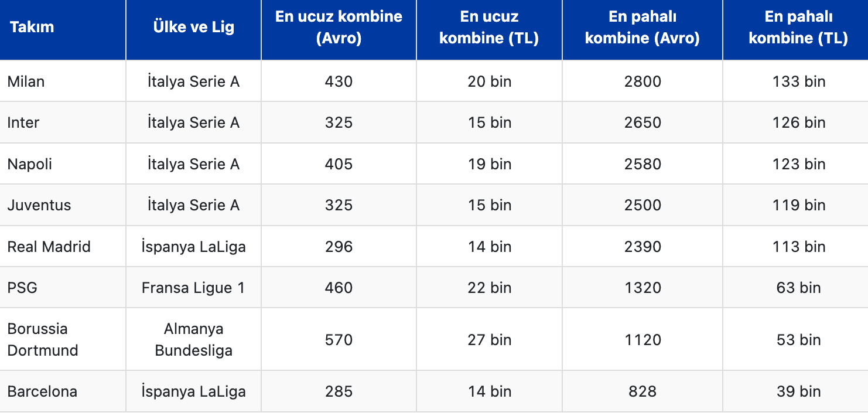Image resolution: width=868 pixels, height=416 pixels.
Task: Click the Napoli team name
Action: [30, 164]
